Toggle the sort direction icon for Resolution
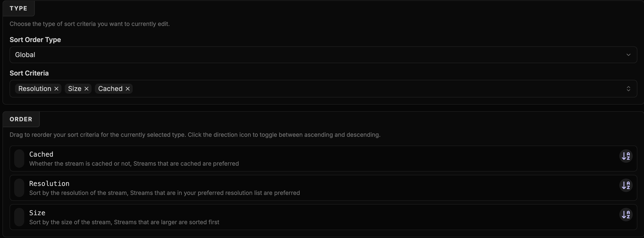The image size is (644, 238). click(626, 186)
